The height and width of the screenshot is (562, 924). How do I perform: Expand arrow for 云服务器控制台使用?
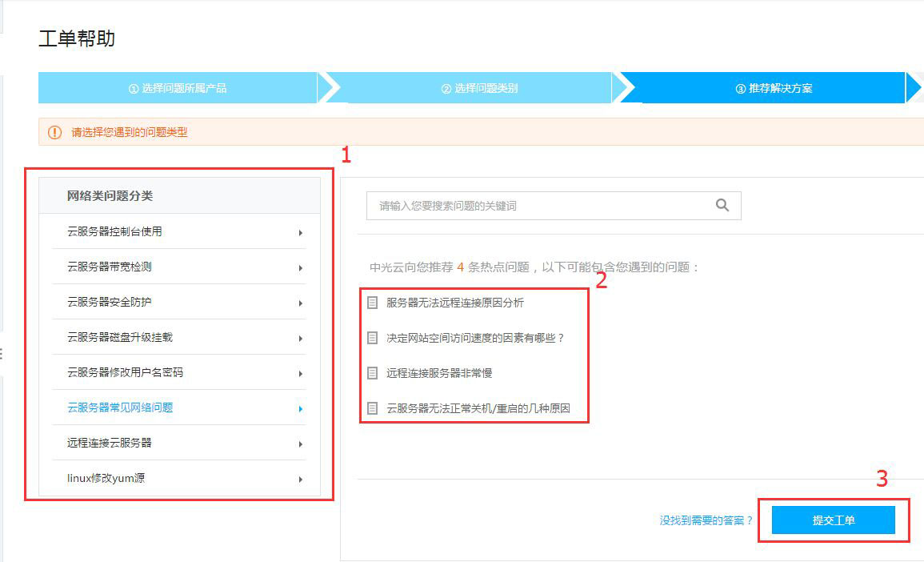[301, 233]
